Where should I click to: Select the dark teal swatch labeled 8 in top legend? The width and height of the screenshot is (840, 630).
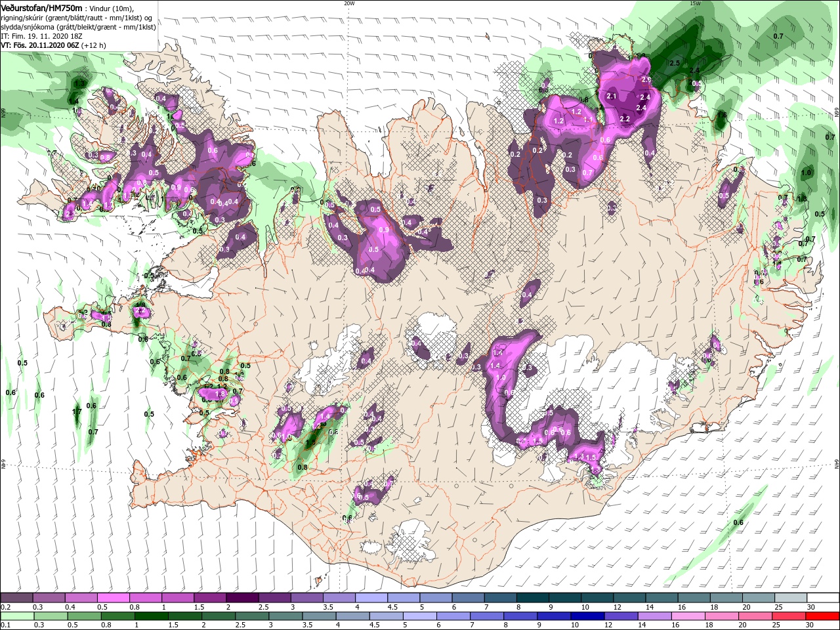pos(532,598)
